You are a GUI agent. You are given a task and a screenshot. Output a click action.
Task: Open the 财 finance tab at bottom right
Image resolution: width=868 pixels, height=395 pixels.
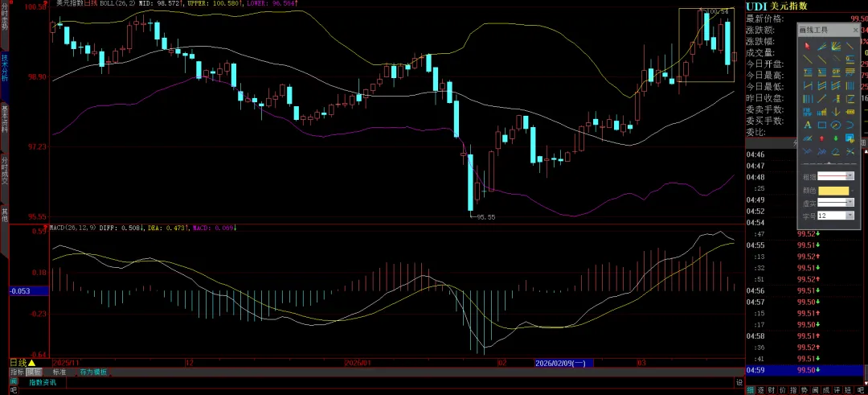click(x=771, y=390)
